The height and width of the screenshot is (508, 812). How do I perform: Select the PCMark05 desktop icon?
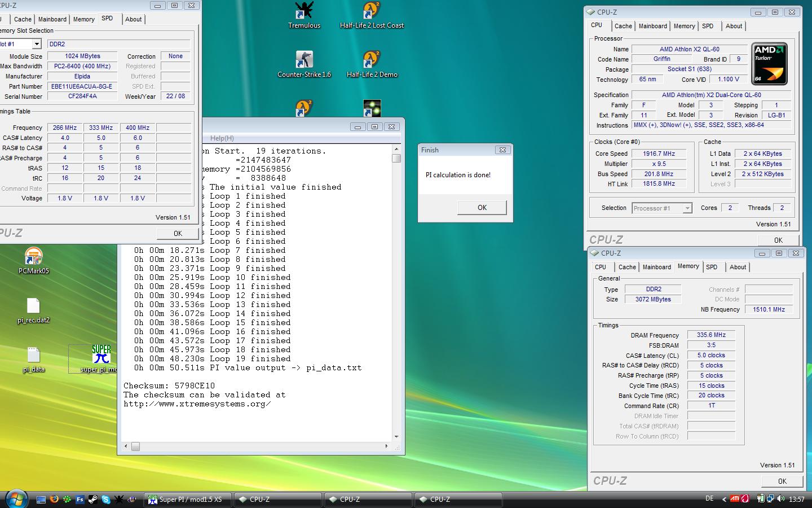[x=34, y=261]
